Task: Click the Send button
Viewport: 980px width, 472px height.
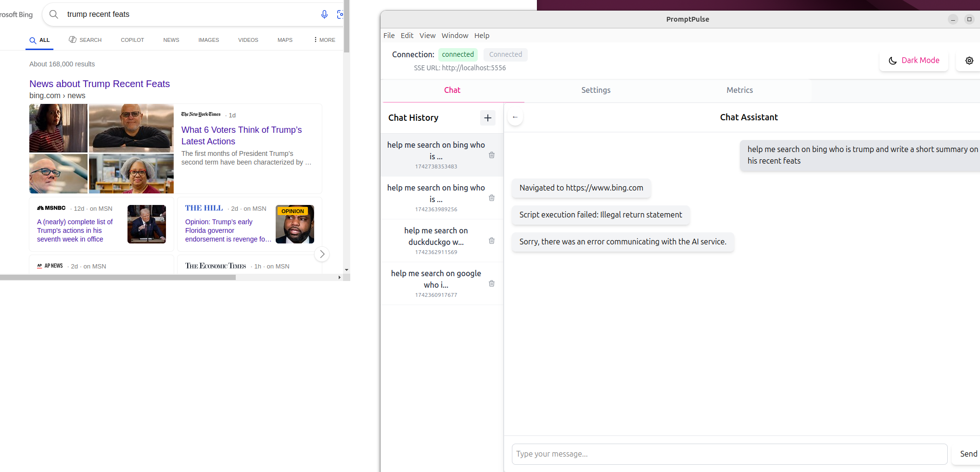Action: click(967, 454)
